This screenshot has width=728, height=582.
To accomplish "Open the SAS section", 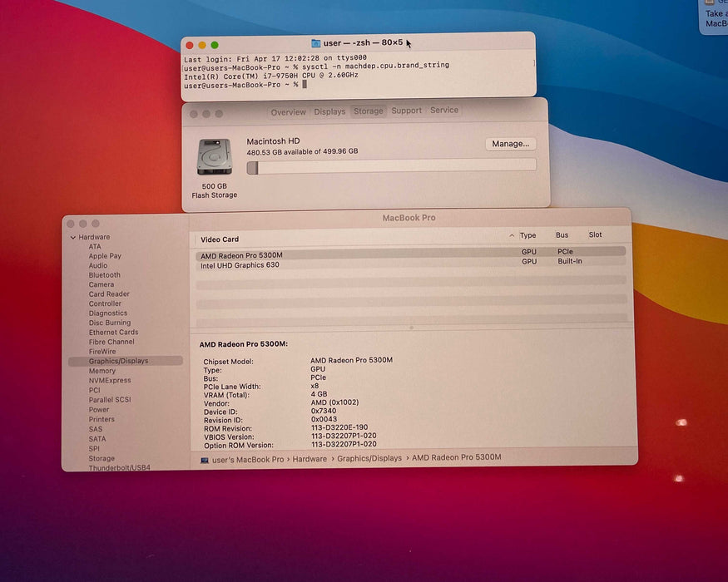I will 95,429.
